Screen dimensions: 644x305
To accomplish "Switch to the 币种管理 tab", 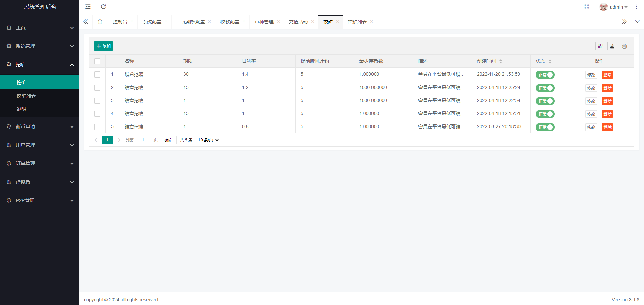I will point(264,22).
